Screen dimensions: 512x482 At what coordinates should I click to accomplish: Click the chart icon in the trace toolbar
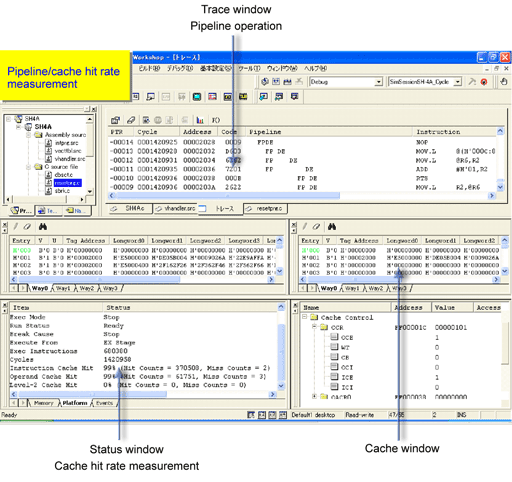[x=200, y=120]
